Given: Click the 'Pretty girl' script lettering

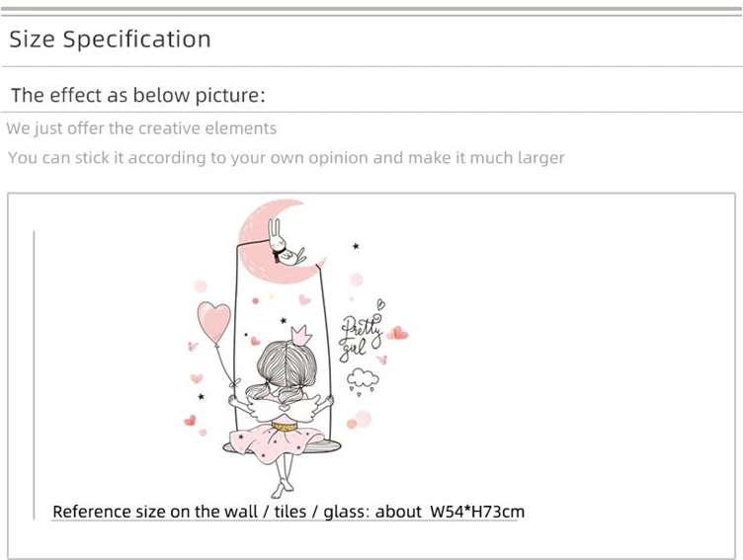Looking at the screenshot, I should (360, 338).
